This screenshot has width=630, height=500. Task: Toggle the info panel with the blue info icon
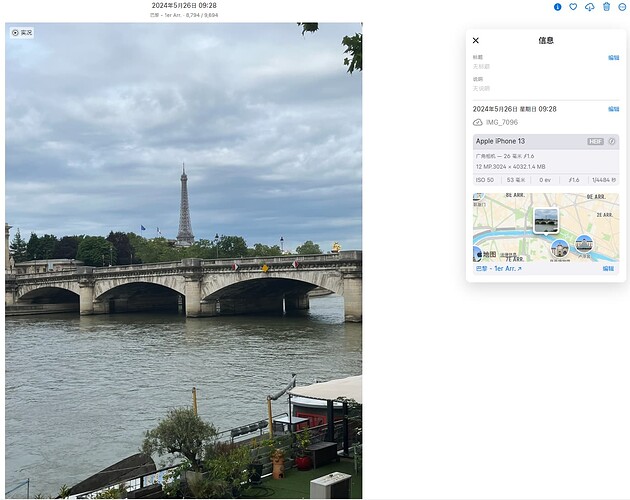coord(557,7)
